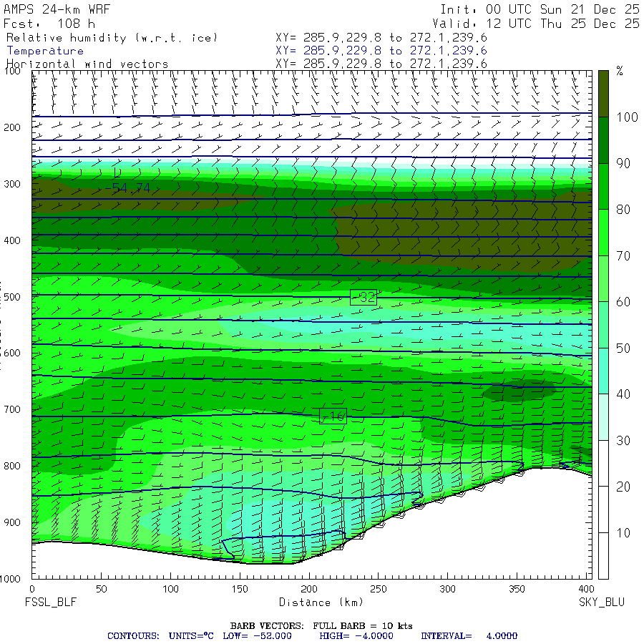Click the colorbar segment between 90 and 100
644x644 pixels.
(x=603, y=140)
